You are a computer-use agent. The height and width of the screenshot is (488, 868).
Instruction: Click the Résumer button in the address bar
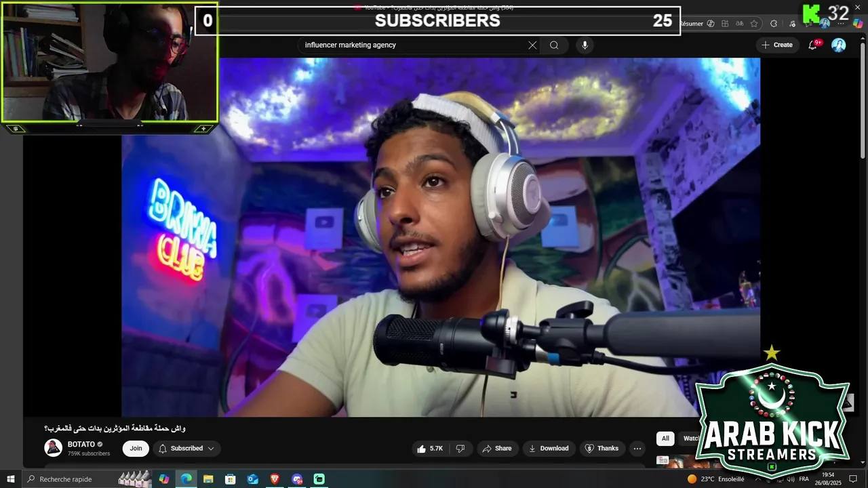pos(691,24)
